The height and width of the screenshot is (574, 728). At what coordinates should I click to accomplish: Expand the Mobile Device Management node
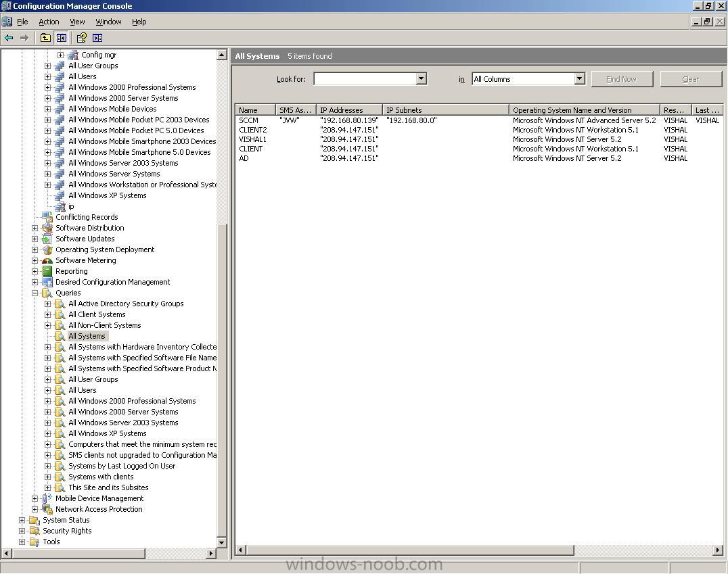click(35, 498)
